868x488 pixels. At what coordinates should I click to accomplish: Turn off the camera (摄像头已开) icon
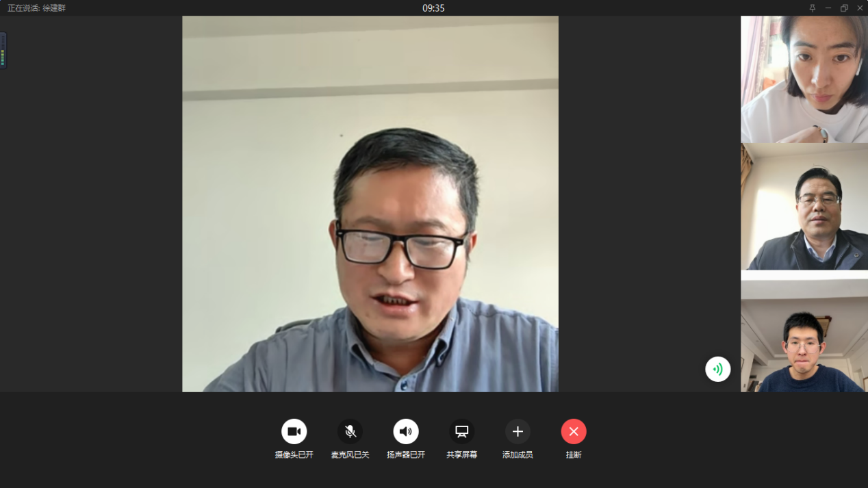point(294,431)
